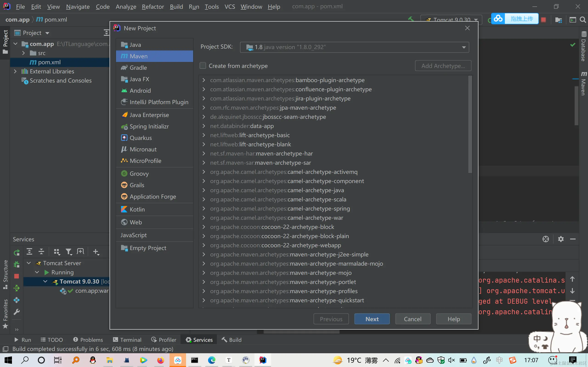Expand the src folder in Project tree
588x367 pixels.
click(24, 53)
